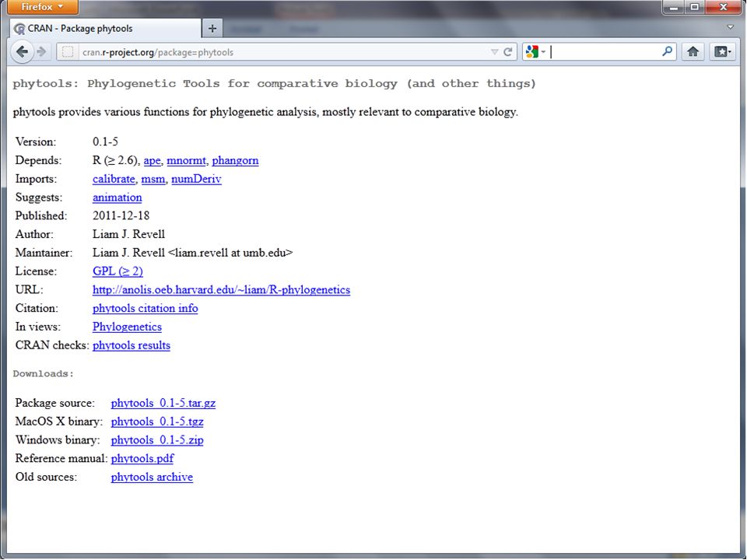Open the GPL (≥ 2) license link

tap(117, 271)
